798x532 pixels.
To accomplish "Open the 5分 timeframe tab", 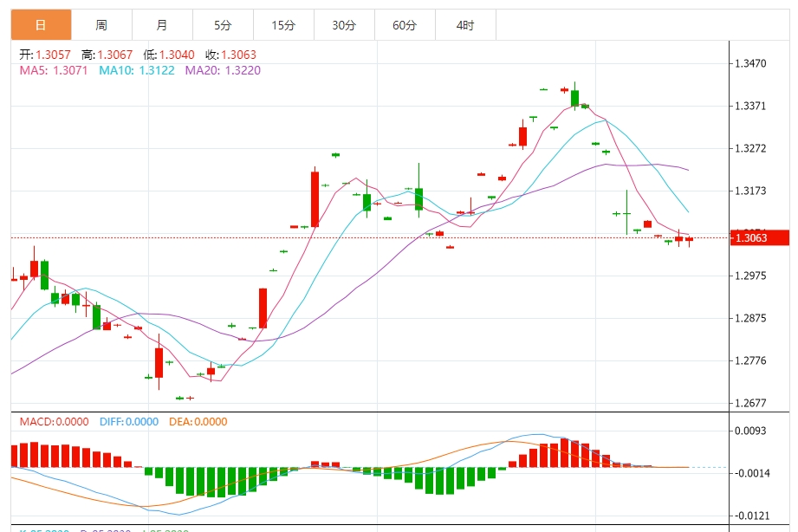I will [223, 25].
